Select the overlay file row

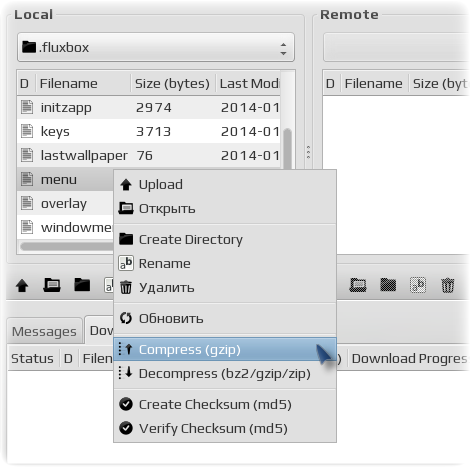tap(65, 203)
